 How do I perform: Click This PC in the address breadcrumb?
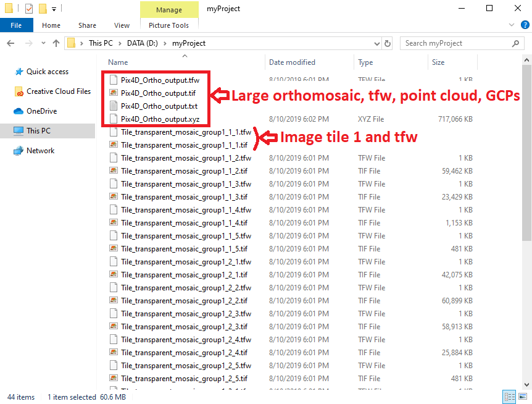[x=101, y=43]
